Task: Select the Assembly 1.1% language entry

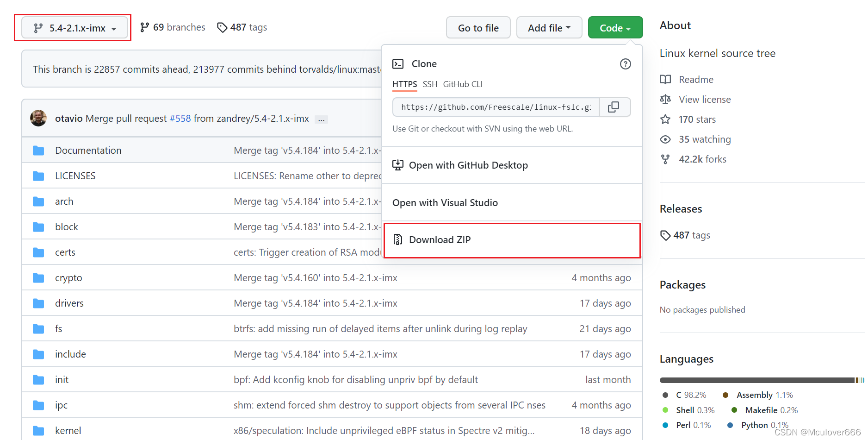Action: pyautogui.click(x=758, y=395)
